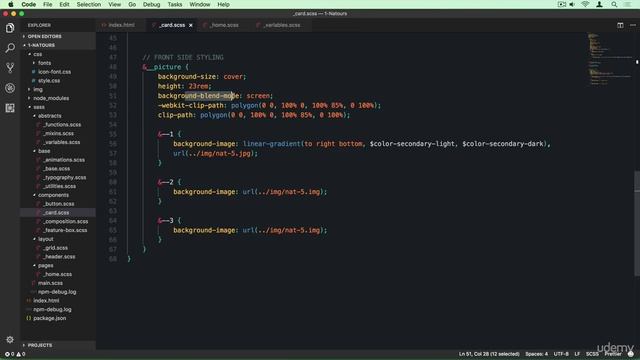The image size is (640, 360).
Task: Collapse the sass folder
Action: pos(58,107)
